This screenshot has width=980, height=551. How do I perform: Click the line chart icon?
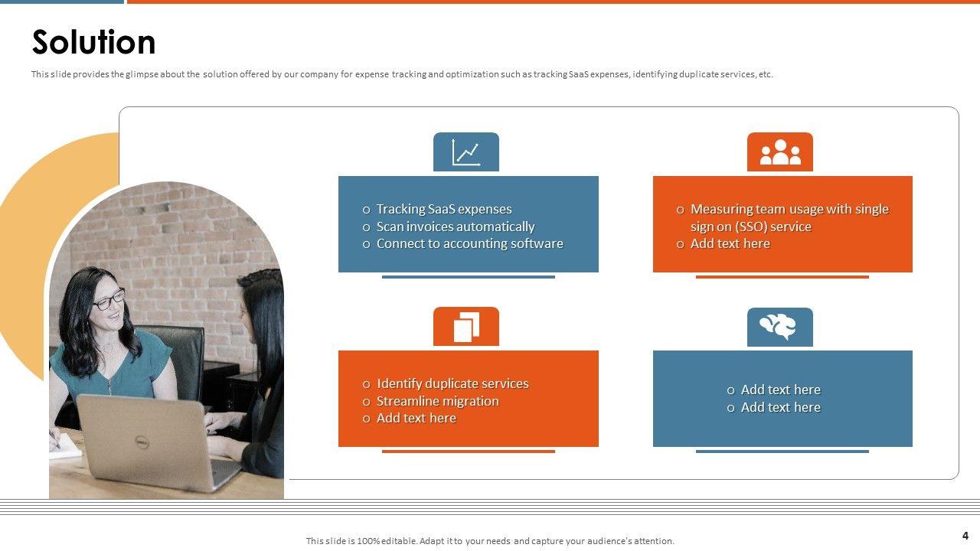click(465, 152)
